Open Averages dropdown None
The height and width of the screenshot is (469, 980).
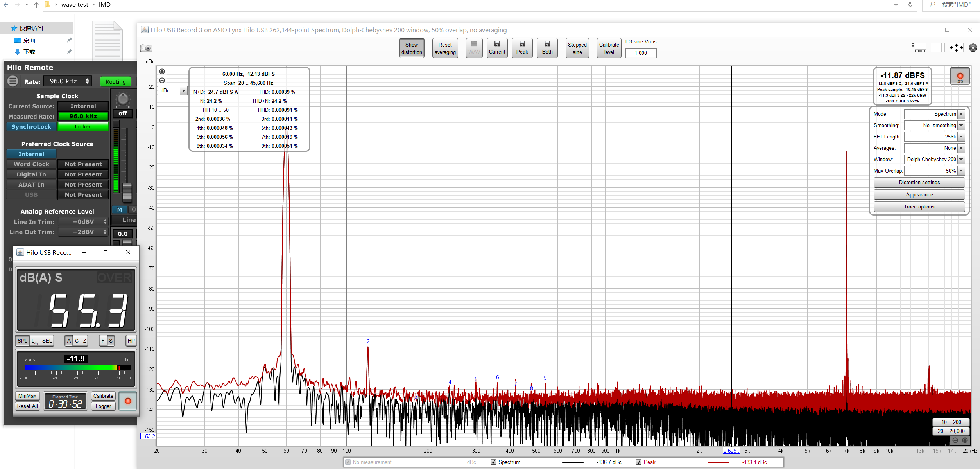pos(934,148)
